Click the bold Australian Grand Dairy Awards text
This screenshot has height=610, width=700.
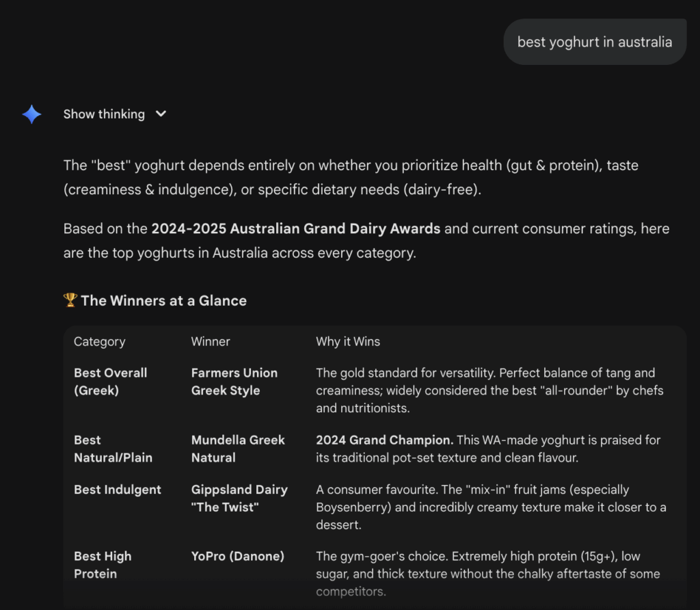tap(296, 228)
